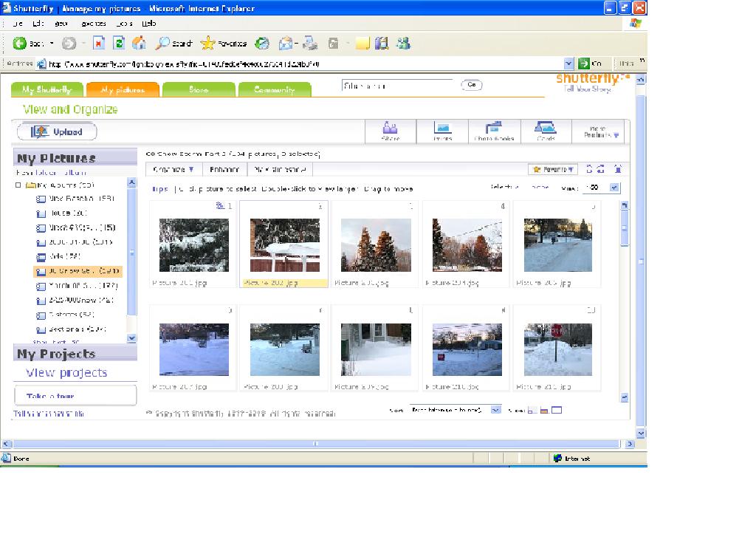Open the Organize dropdown menu
The image size is (756, 548).
173,170
